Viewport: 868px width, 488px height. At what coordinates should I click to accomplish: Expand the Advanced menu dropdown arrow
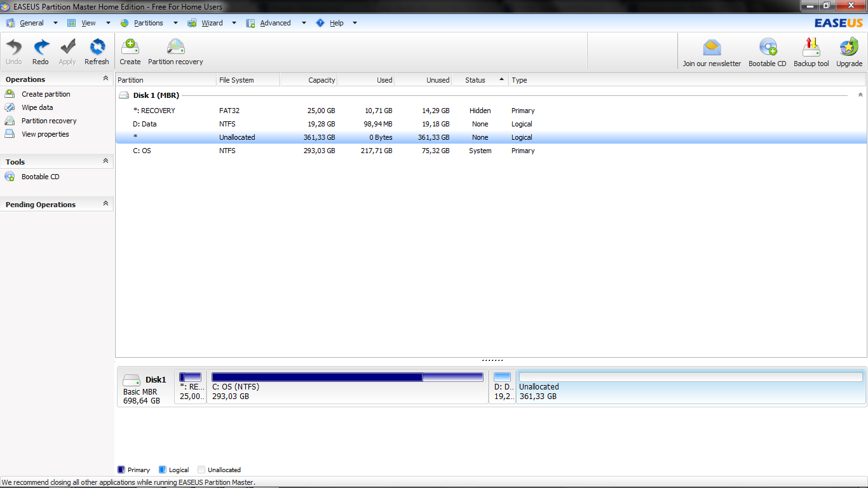tap(304, 23)
